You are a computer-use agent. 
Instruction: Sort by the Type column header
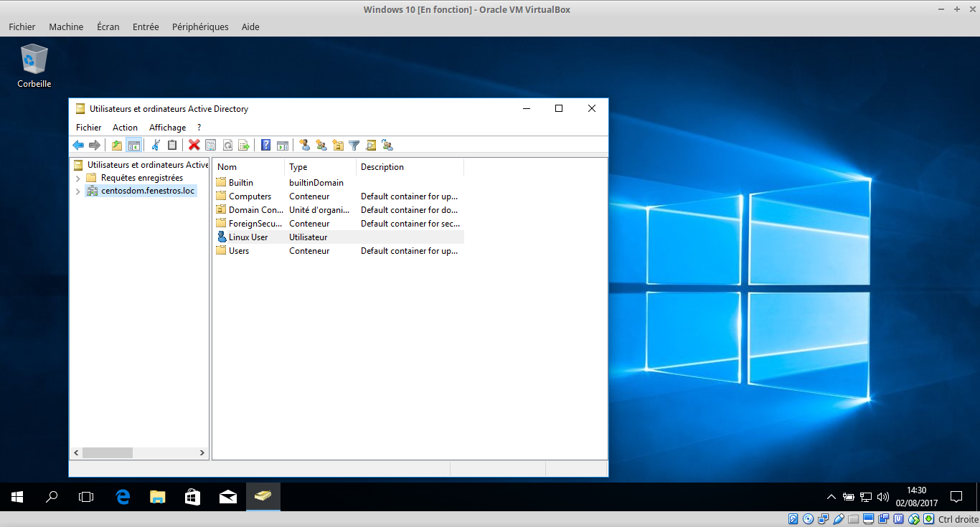click(x=320, y=167)
